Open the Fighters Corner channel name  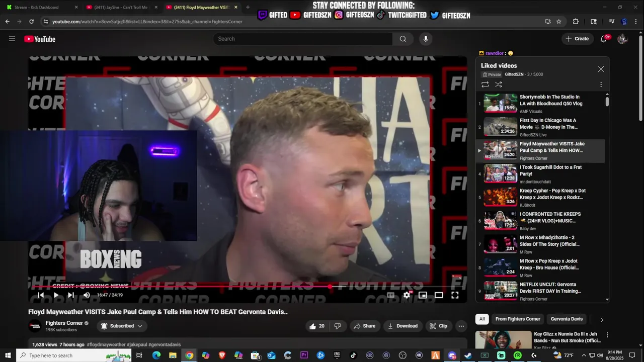[64, 323]
